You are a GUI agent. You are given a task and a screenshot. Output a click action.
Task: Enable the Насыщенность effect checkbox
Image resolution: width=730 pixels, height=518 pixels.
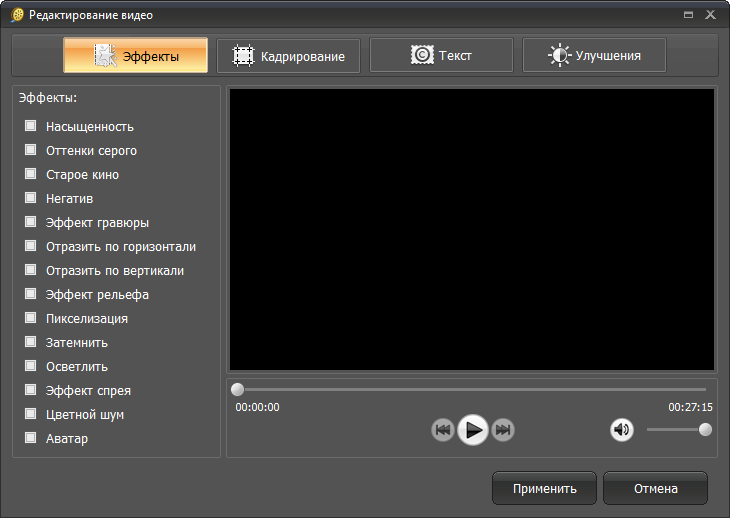(31, 126)
